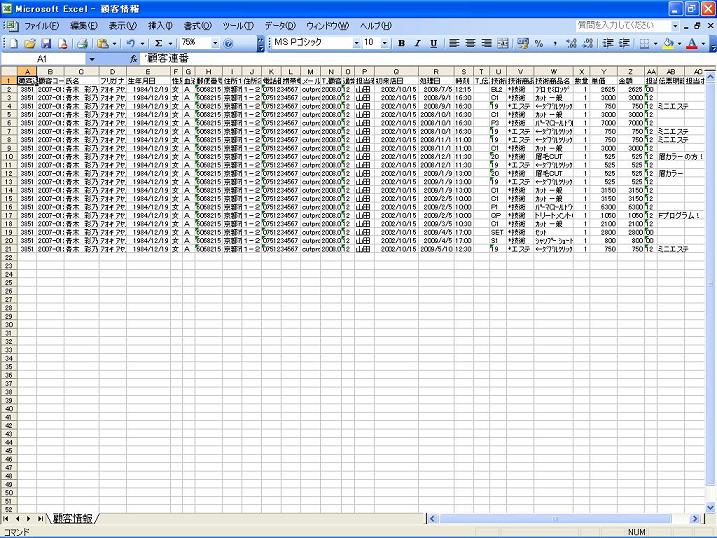Open the ファイル menu
This screenshot has width=717, height=538.
42,26
